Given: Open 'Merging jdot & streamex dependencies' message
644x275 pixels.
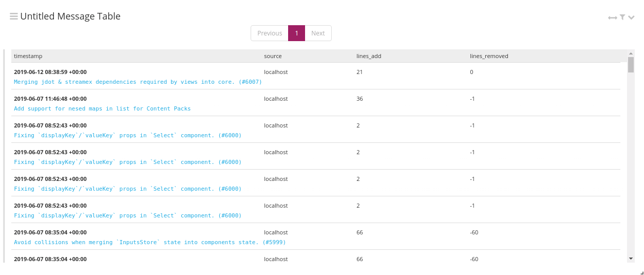Looking at the screenshot, I should click(x=138, y=82).
